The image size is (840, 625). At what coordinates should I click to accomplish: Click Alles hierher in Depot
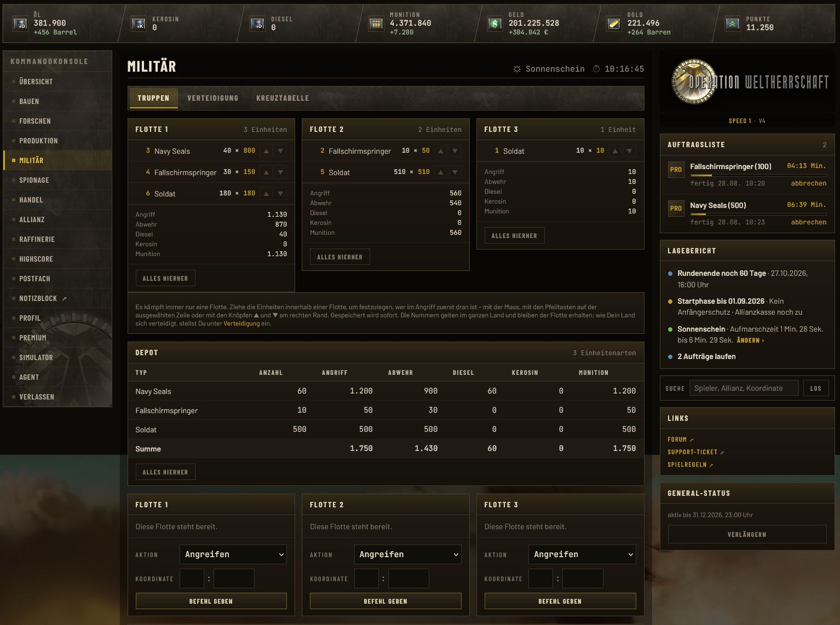pyautogui.click(x=165, y=472)
